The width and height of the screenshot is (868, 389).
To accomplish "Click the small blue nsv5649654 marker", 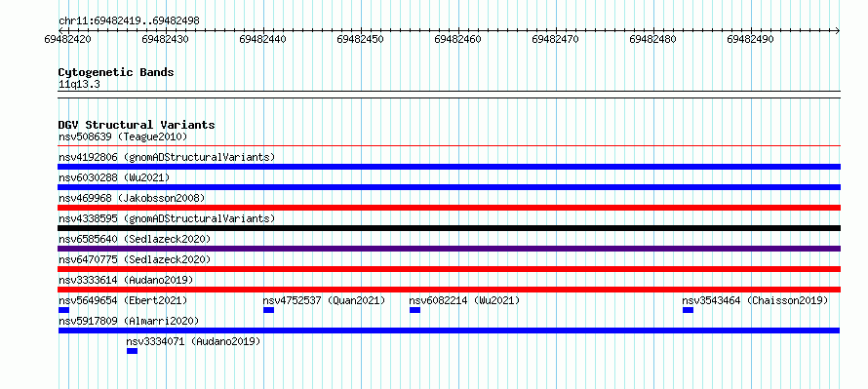I will point(63,310).
